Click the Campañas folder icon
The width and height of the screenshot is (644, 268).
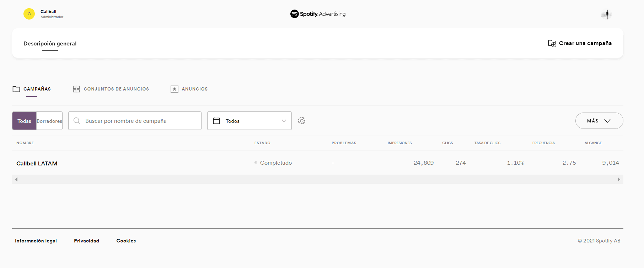(16, 89)
